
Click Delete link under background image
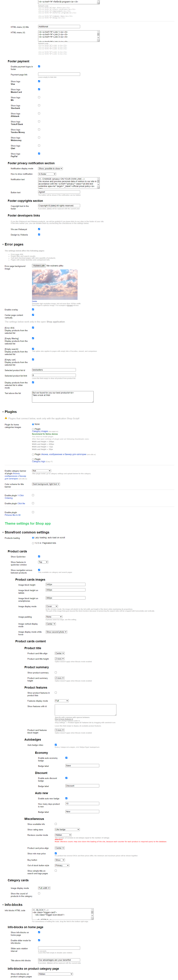click(35, 301)
